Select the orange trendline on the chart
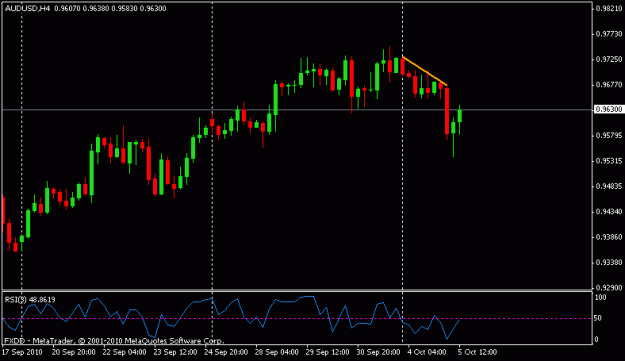Screen dimensions: 625x361 425,71
